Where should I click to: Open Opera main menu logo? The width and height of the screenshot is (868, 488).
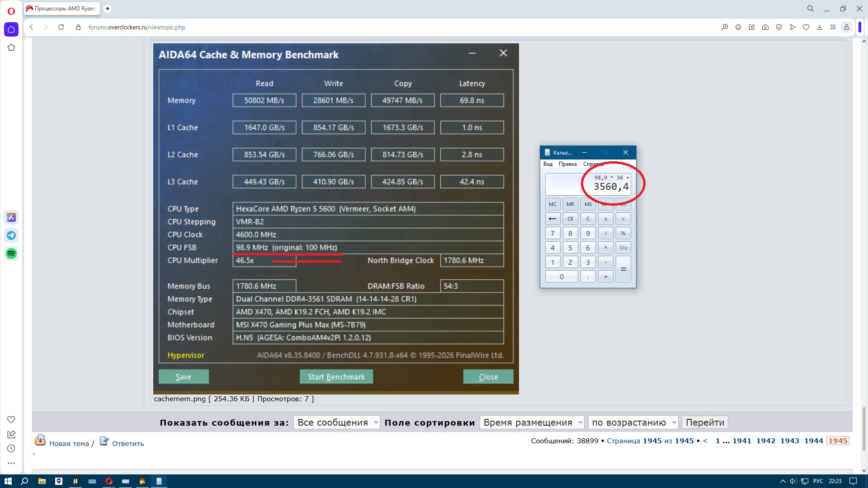pos(11,11)
